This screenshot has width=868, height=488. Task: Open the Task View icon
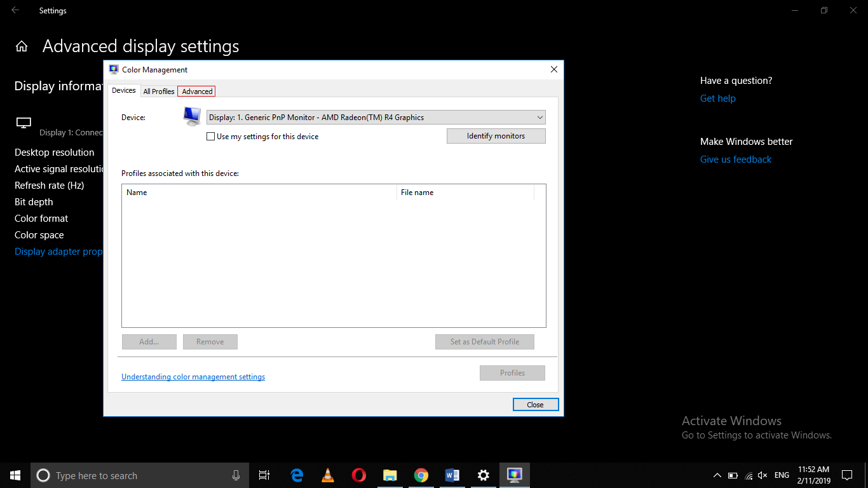264,475
